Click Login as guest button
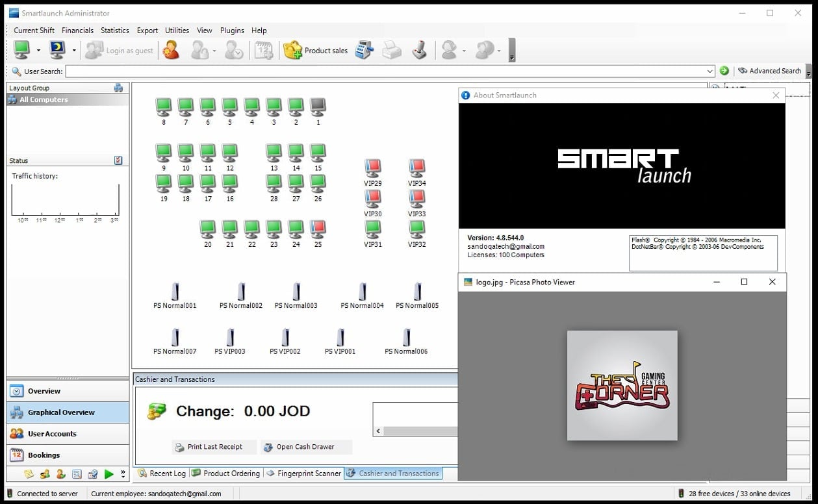Image resolution: width=818 pixels, height=504 pixels. click(x=120, y=51)
